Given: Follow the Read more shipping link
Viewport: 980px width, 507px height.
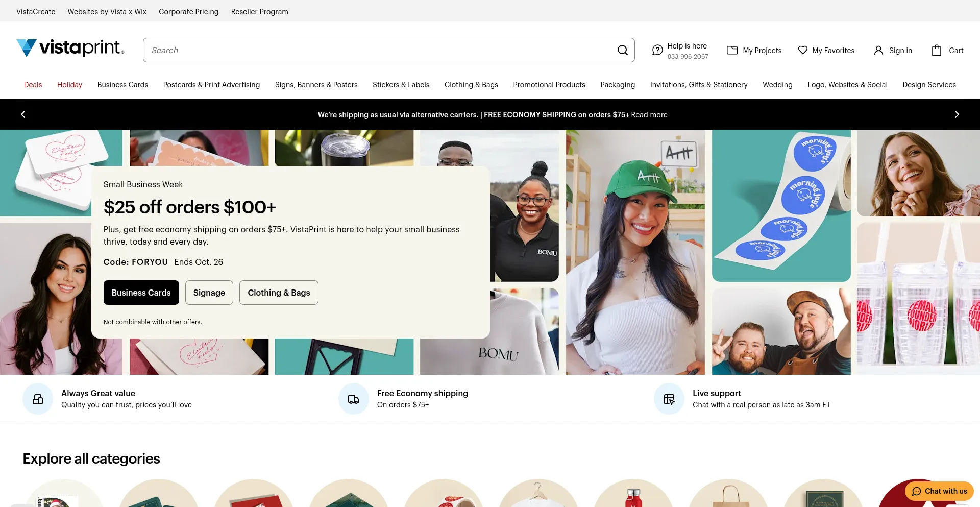Looking at the screenshot, I should 649,115.
